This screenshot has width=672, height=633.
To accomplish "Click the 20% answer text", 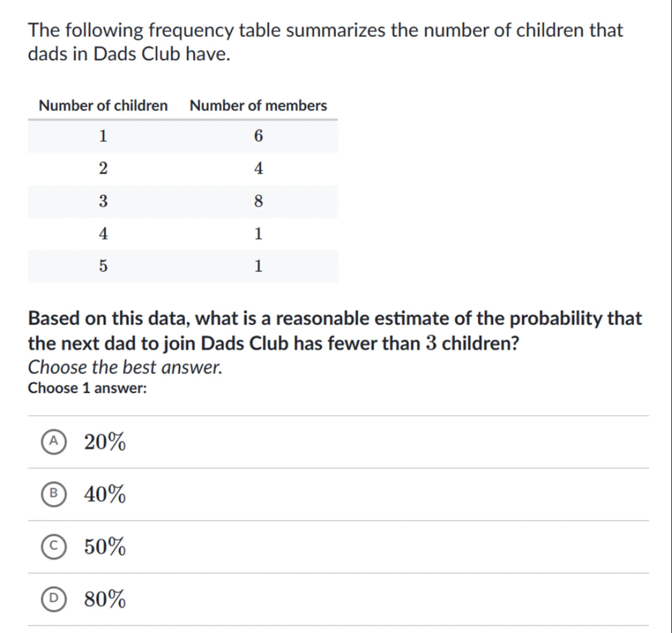I will click(x=105, y=442).
